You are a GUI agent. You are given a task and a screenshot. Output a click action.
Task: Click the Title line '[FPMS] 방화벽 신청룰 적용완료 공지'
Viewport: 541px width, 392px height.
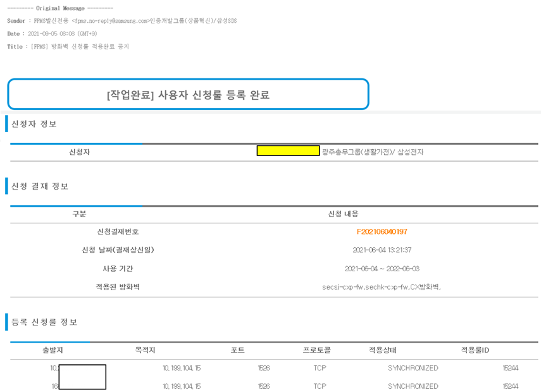pos(80,47)
